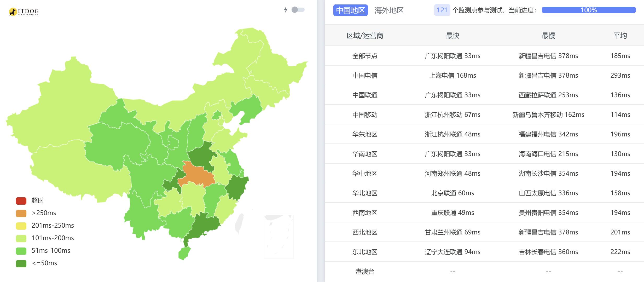Select the 中国联通 row label

coord(365,95)
